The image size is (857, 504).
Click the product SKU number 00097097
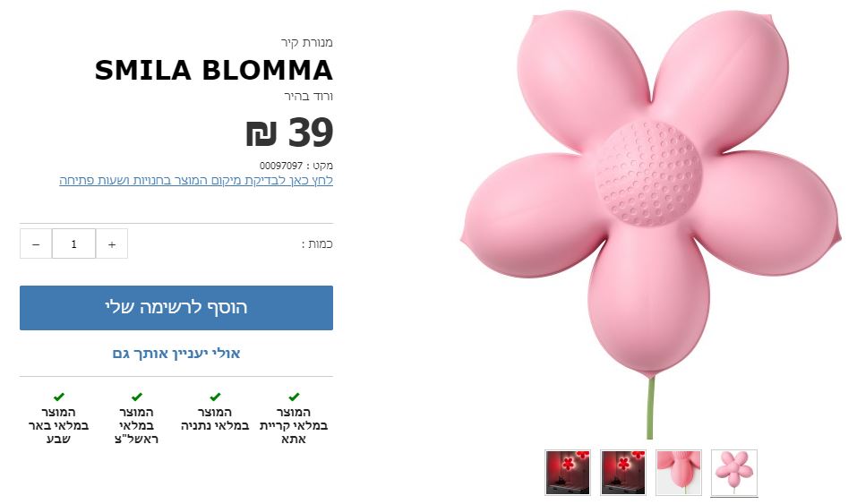coord(281,166)
